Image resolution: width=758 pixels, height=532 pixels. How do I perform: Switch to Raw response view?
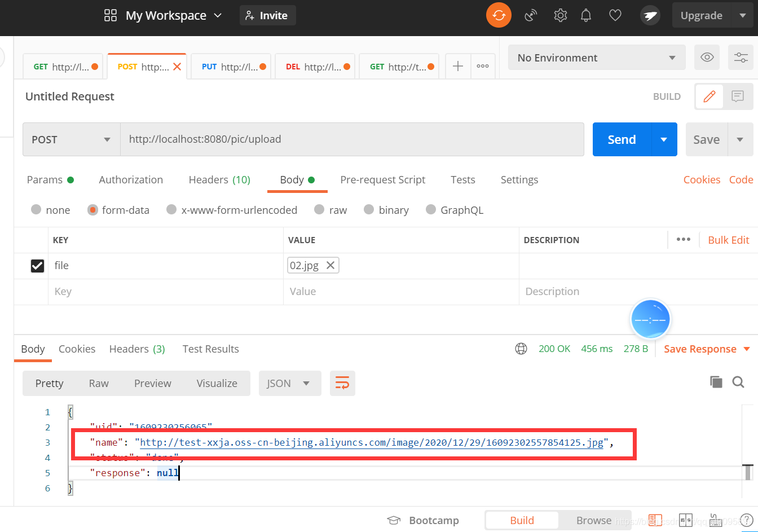pyautogui.click(x=99, y=383)
